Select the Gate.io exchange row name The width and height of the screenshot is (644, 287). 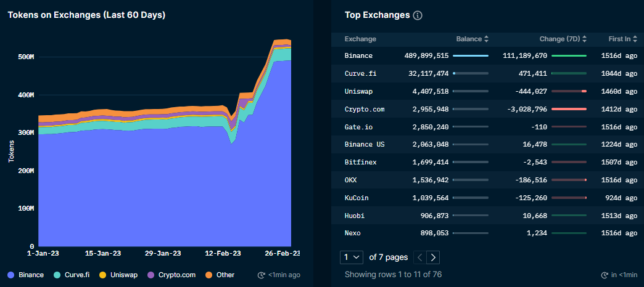coord(358,127)
